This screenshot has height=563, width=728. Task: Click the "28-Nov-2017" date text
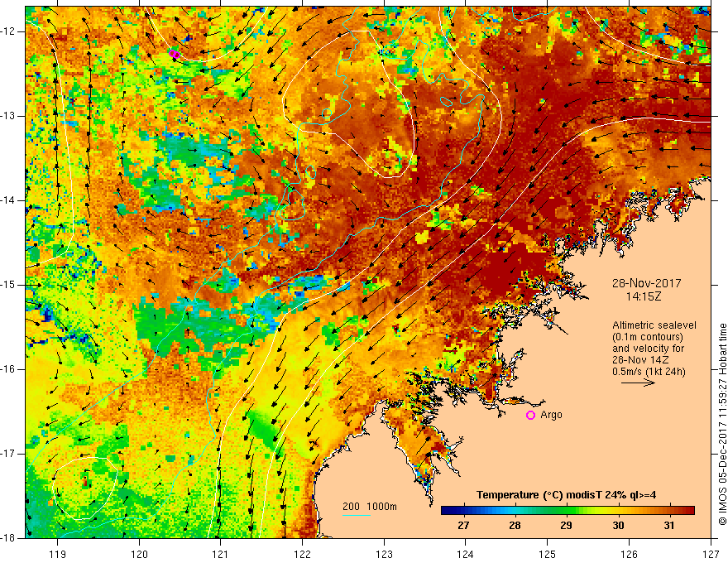point(647,283)
